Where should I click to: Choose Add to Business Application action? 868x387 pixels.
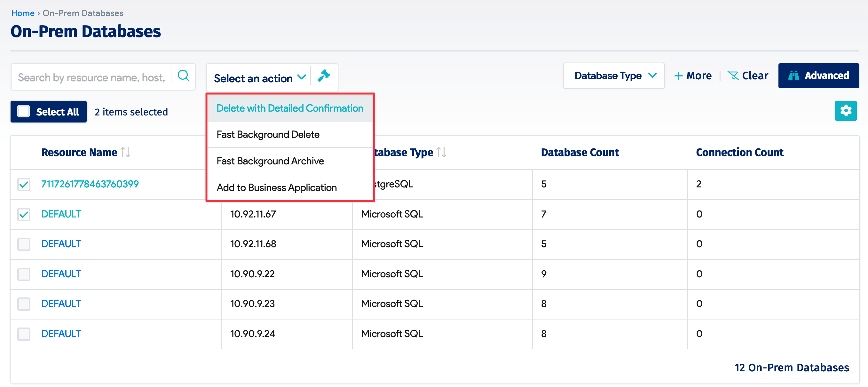277,187
